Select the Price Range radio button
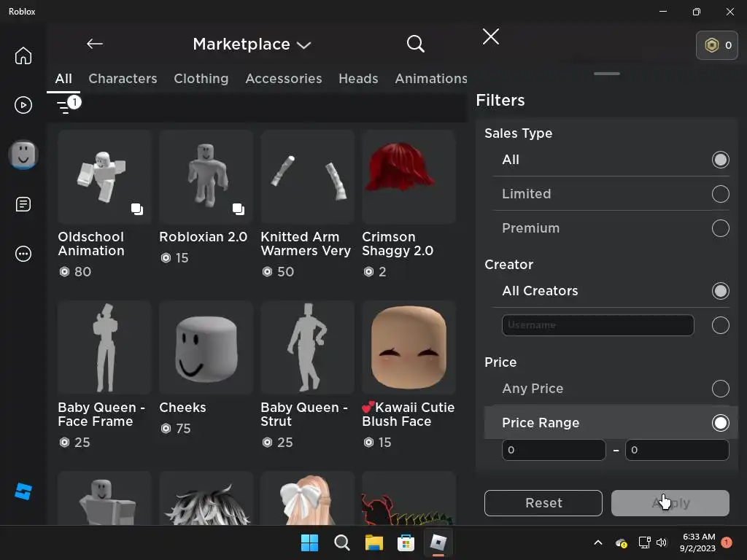747x560 pixels. pos(720,423)
